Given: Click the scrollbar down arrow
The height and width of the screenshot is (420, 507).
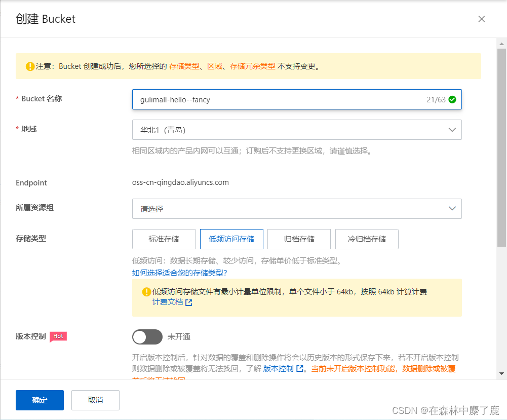Looking at the screenshot, I should click(501, 373).
